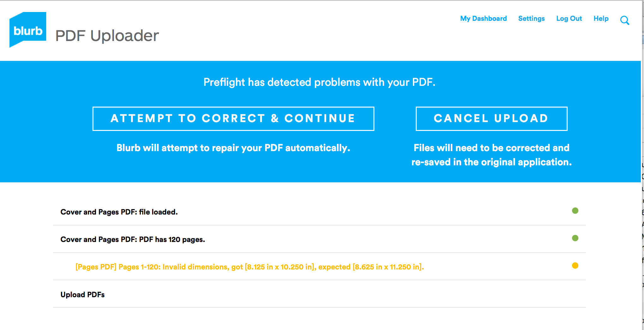Click 'Files will need to be corrected' note

tap(491, 155)
